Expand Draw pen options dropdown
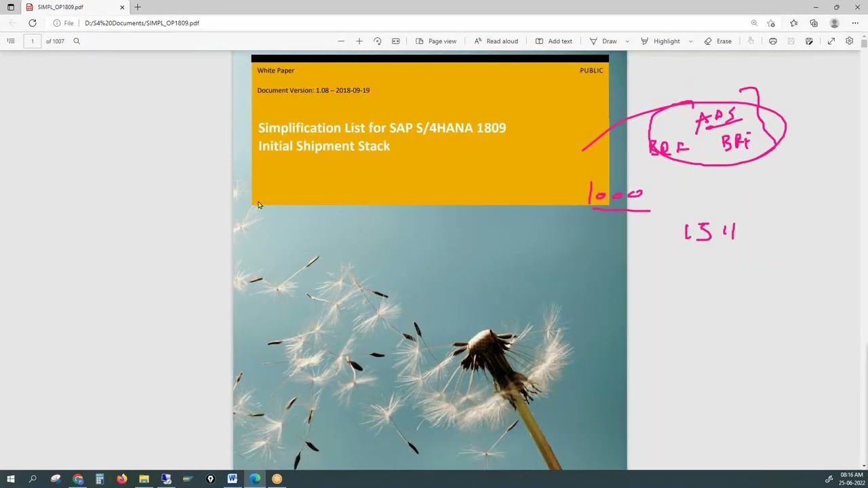 627,41
